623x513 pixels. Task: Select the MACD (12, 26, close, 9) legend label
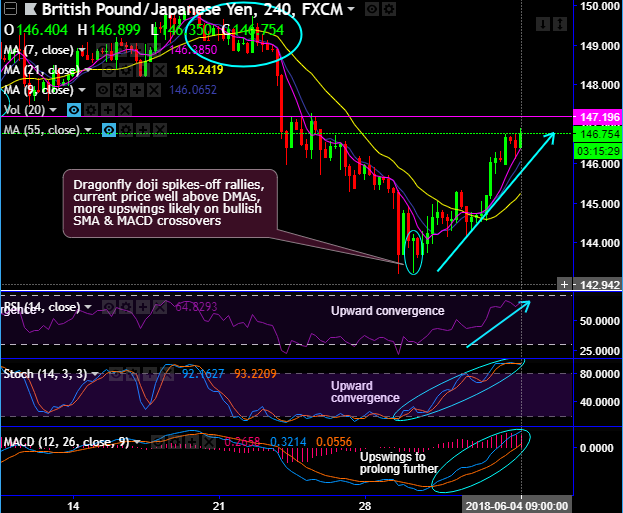click(x=66, y=442)
